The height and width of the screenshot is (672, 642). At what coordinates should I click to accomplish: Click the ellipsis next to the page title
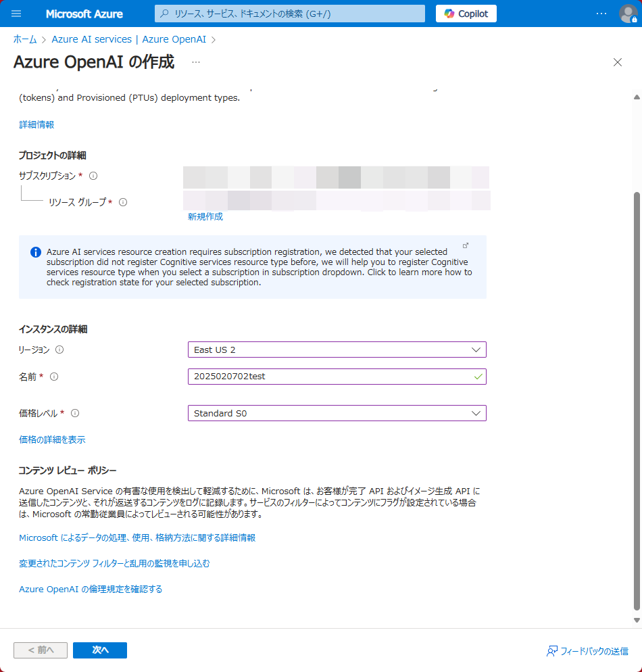[196, 63]
